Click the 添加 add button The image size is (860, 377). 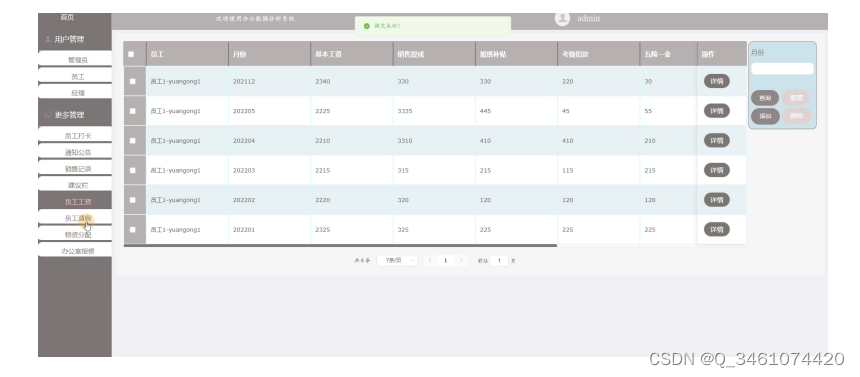tap(765, 116)
